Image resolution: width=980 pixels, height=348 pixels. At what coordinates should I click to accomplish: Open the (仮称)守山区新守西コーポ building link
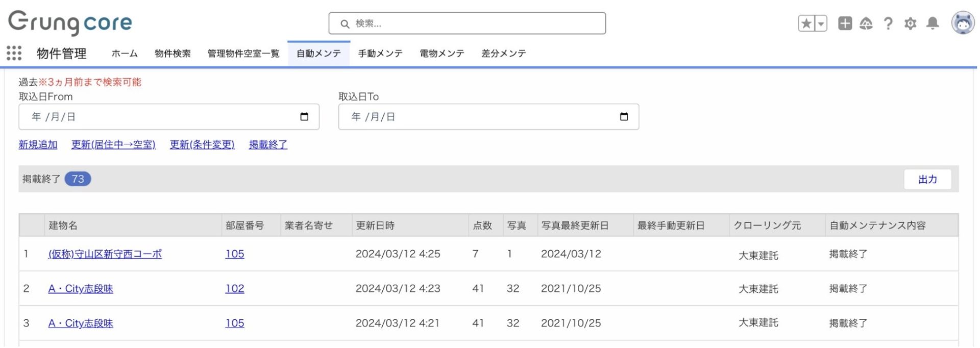point(105,254)
